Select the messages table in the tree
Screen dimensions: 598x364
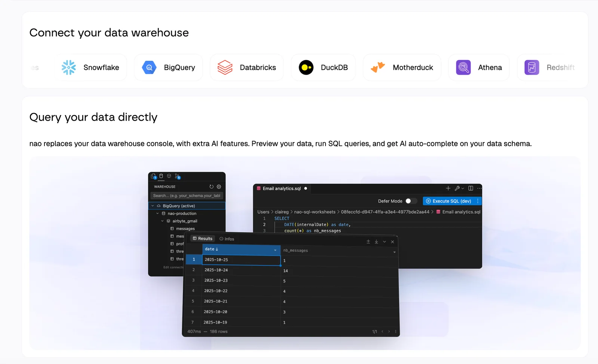pos(185,229)
